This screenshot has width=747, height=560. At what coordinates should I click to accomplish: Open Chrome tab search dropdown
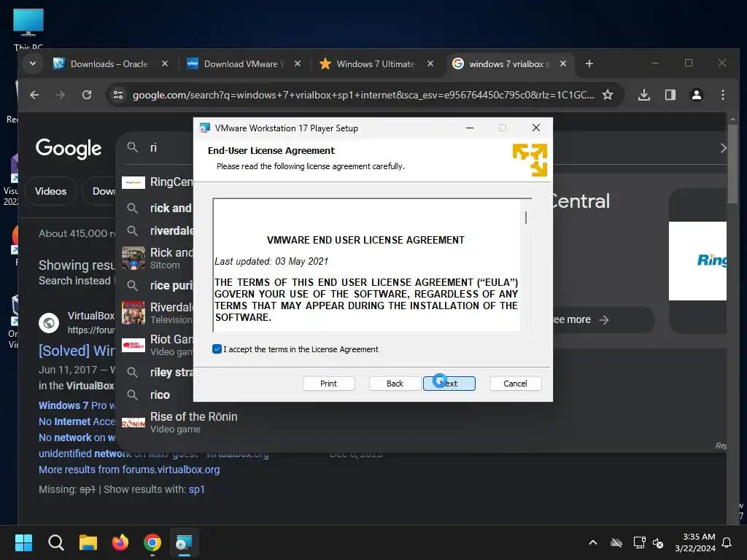pyautogui.click(x=33, y=63)
